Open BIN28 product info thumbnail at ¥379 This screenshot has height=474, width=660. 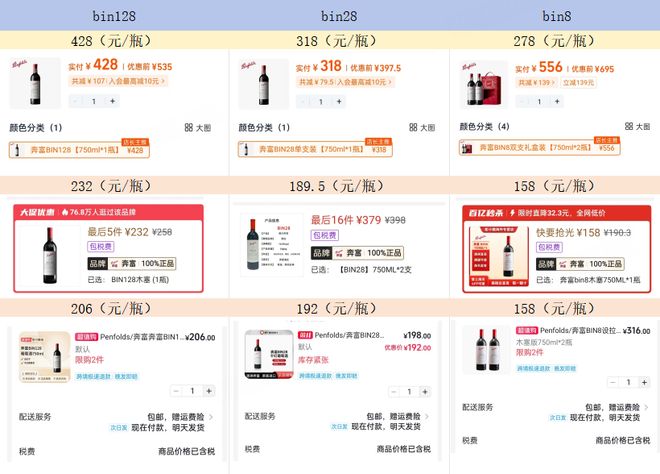[272, 245]
